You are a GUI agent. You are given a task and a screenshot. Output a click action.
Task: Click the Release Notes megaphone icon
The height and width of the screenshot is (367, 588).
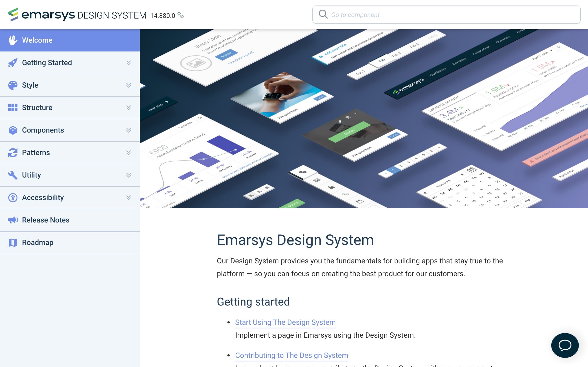[x=13, y=220]
